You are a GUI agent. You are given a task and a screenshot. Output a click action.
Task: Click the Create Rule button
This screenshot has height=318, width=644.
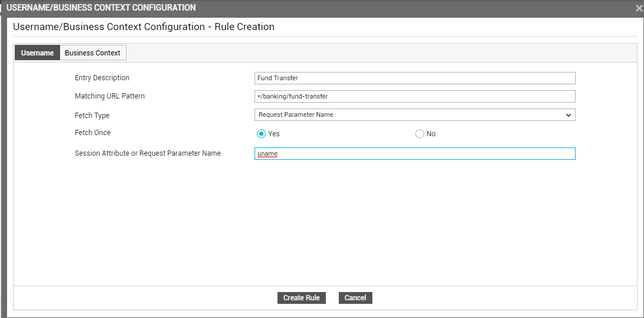[x=302, y=298]
